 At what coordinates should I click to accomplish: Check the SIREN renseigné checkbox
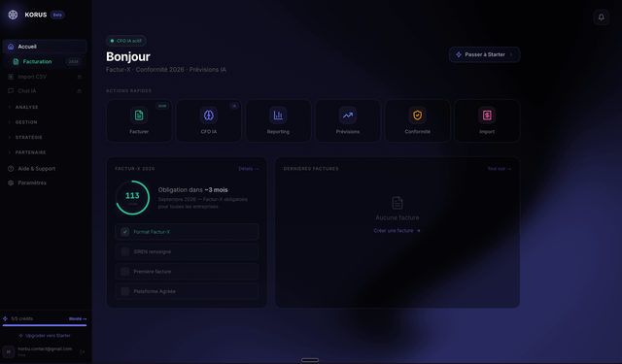(x=125, y=251)
